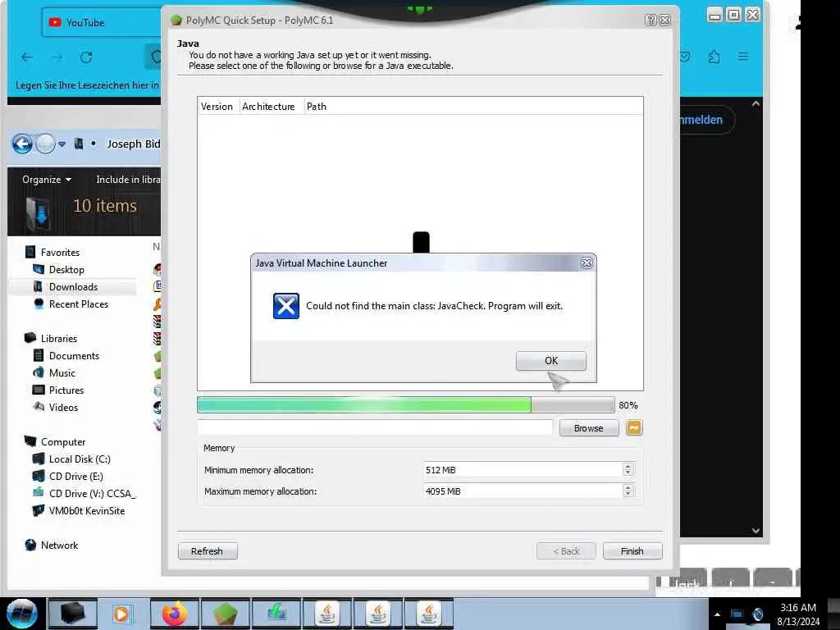Click the orange auto-detect icon beside Browse
Screen dimensions: 840x630
click(634, 427)
